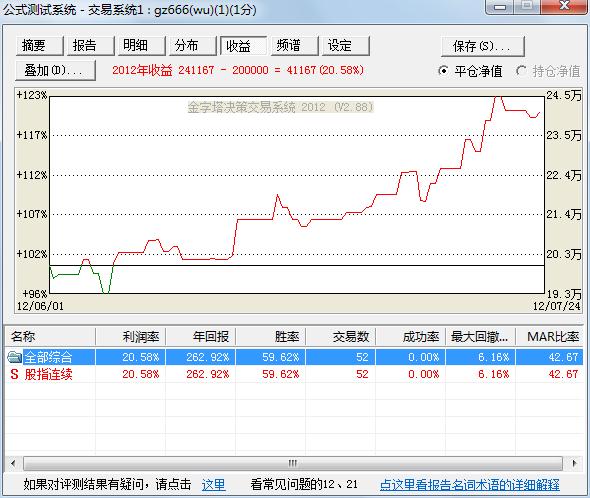Screen dimensions: 590x498
Task: Switch to the 报告 tab
Action: [91, 46]
